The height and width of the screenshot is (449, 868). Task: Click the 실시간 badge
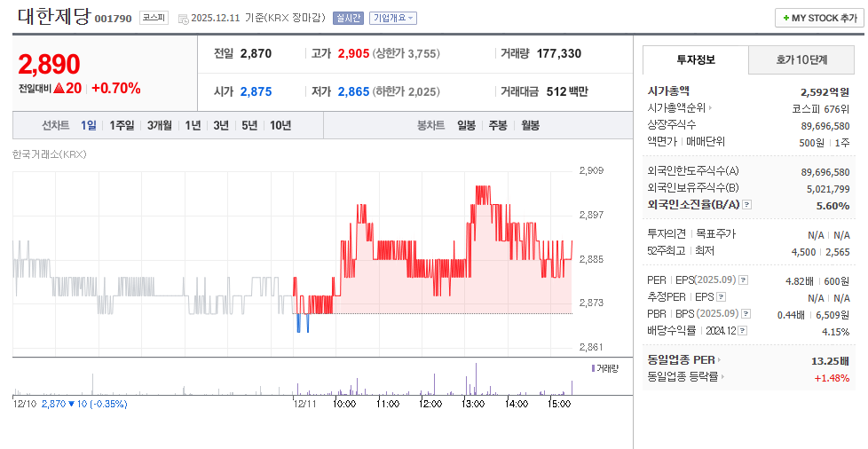348,19
